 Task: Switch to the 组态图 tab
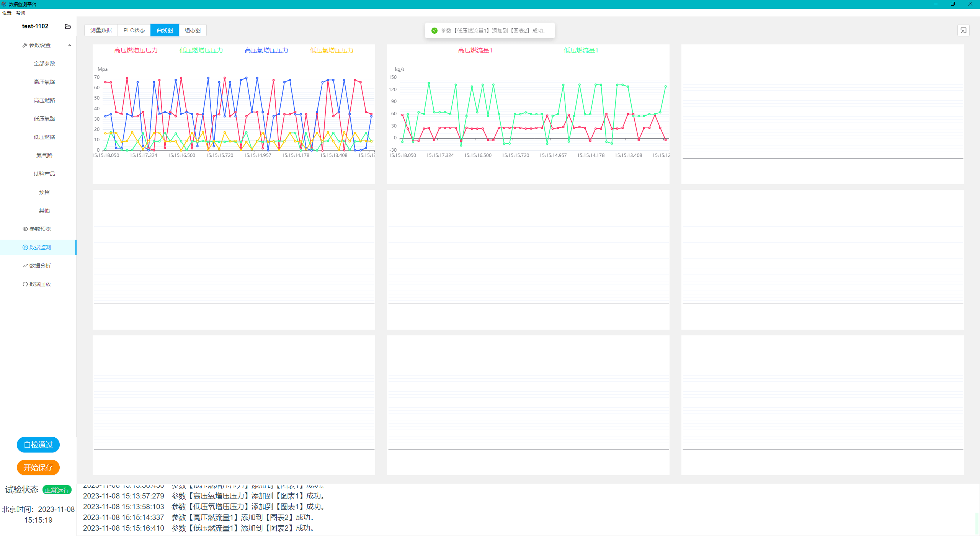[193, 30]
